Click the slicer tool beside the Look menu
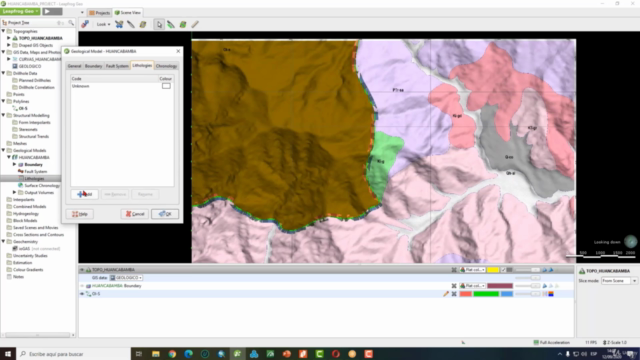640x360 pixels. 119,24
